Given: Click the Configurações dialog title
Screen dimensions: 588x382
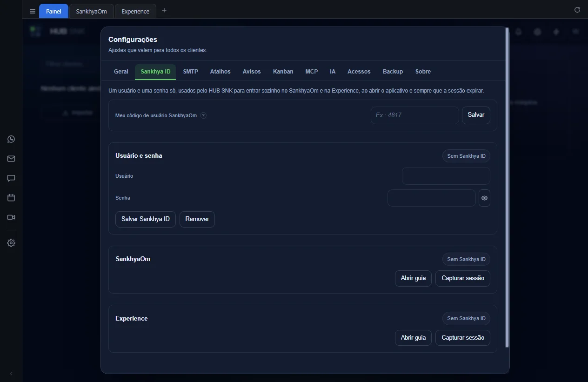Looking at the screenshot, I should coord(133,40).
